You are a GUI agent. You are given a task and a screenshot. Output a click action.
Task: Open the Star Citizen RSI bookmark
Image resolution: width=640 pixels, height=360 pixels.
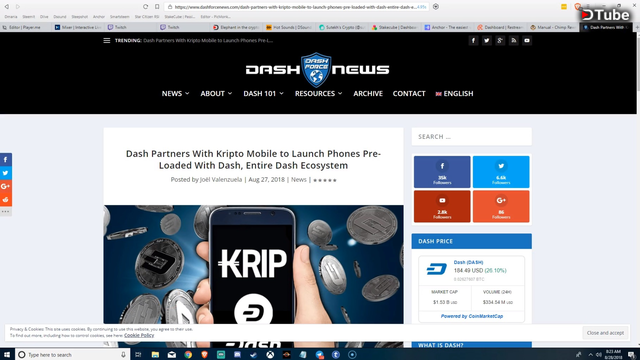[147, 17]
